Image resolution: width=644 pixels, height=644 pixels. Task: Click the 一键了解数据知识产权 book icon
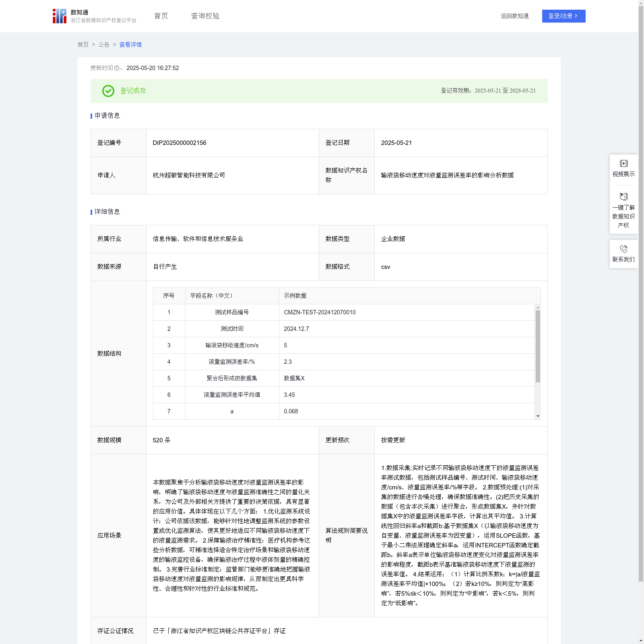tap(623, 197)
